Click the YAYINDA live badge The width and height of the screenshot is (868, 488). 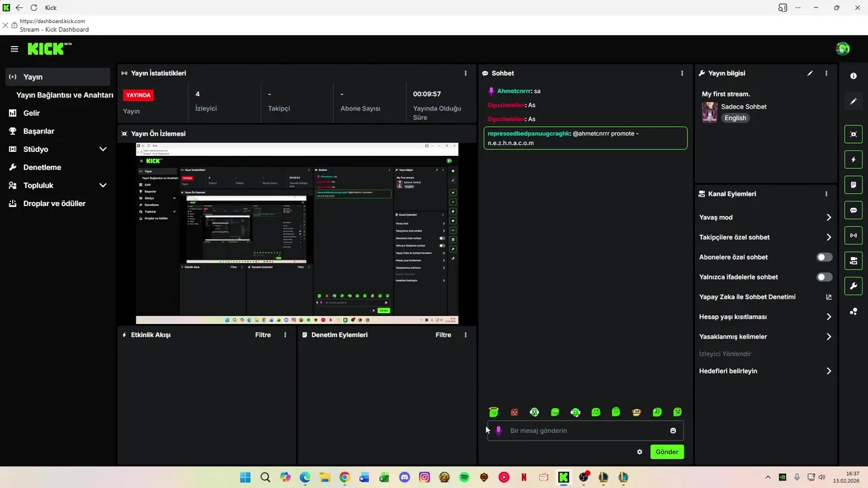click(x=138, y=95)
